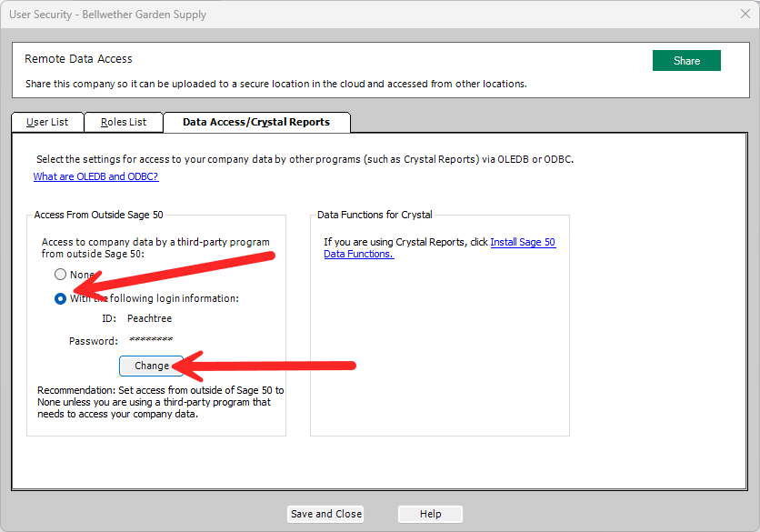Close the User Security dialog

[x=744, y=14]
